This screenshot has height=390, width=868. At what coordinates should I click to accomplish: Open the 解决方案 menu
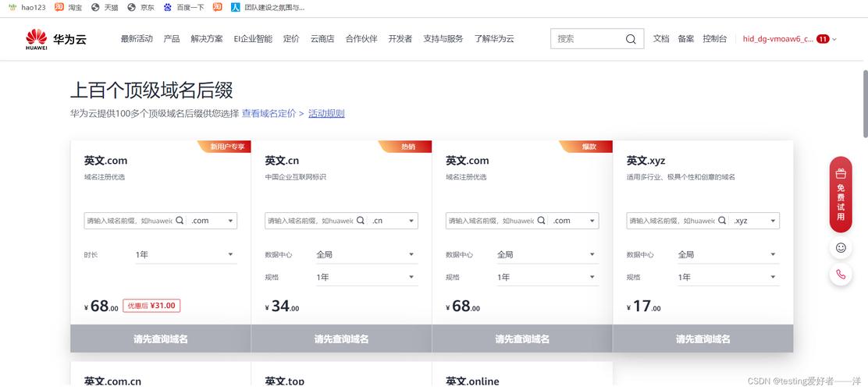click(x=207, y=39)
